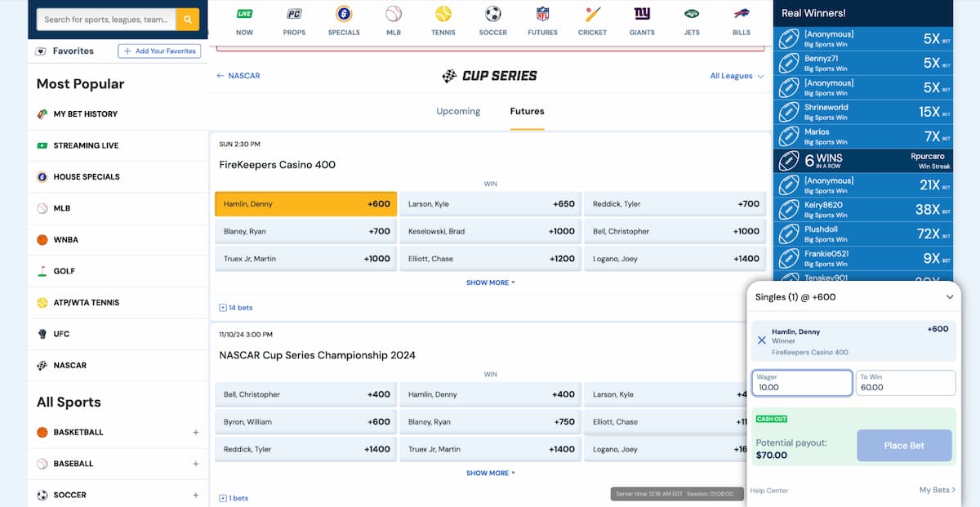980x507 pixels.
Task: Collapse the Singles (1) bet slip chevron
Action: (x=950, y=297)
